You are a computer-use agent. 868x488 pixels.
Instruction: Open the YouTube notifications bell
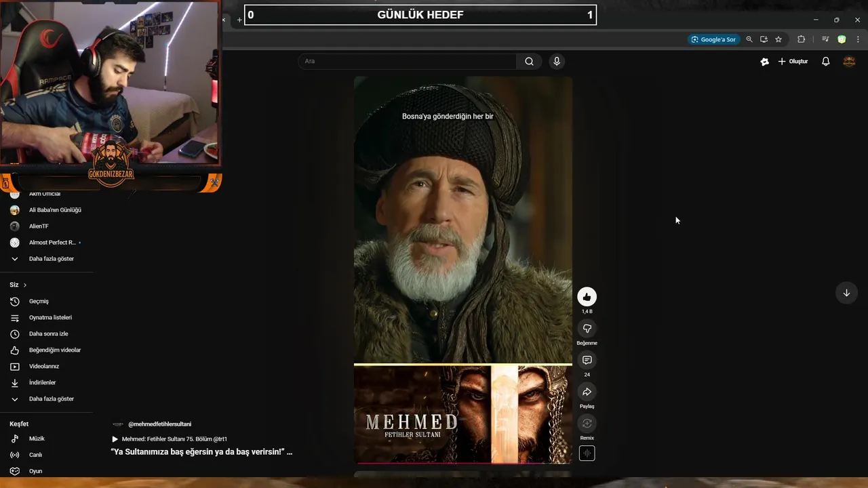click(x=825, y=61)
